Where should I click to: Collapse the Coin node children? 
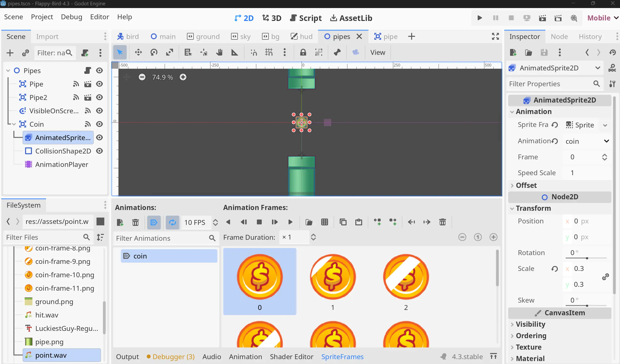pos(14,124)
